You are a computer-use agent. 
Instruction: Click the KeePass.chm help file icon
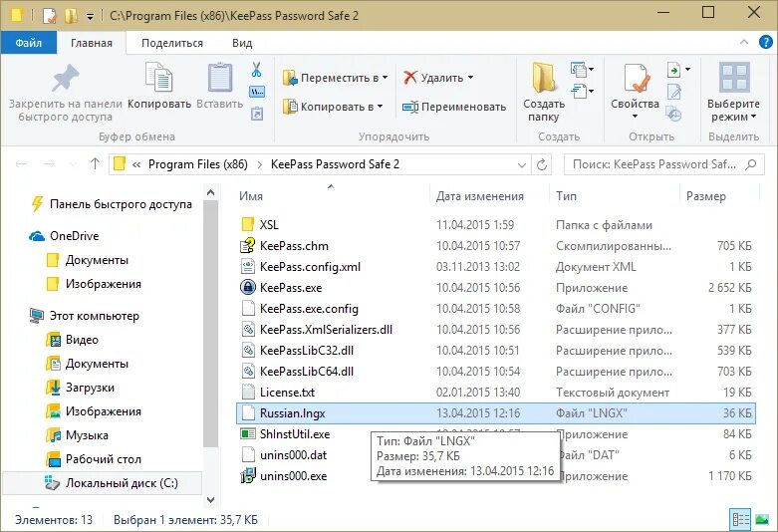(248, 246)
